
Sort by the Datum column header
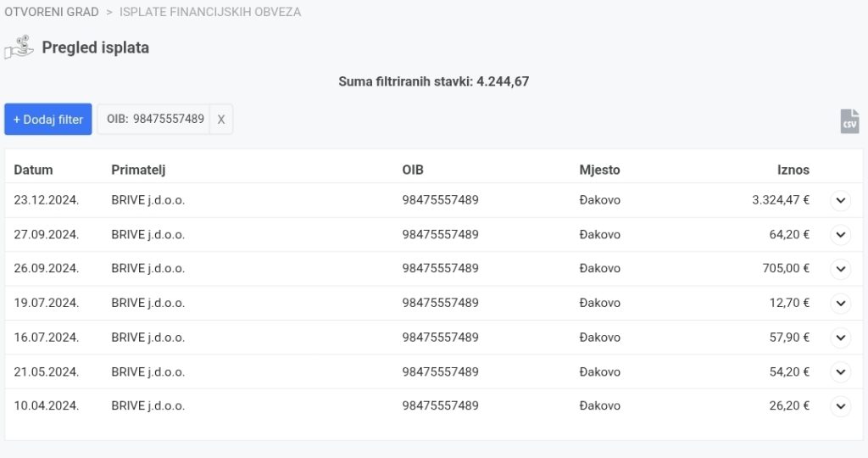(x=34, y=170)
